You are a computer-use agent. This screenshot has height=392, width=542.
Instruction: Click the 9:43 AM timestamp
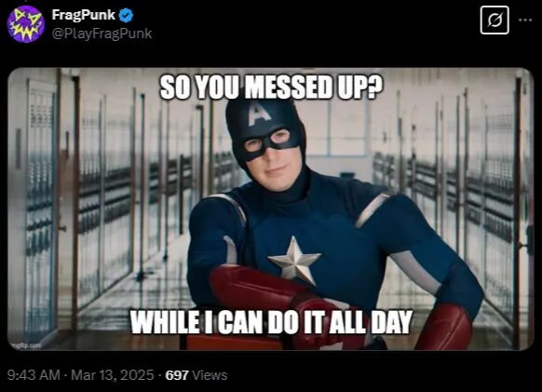(x=34, y=375)
